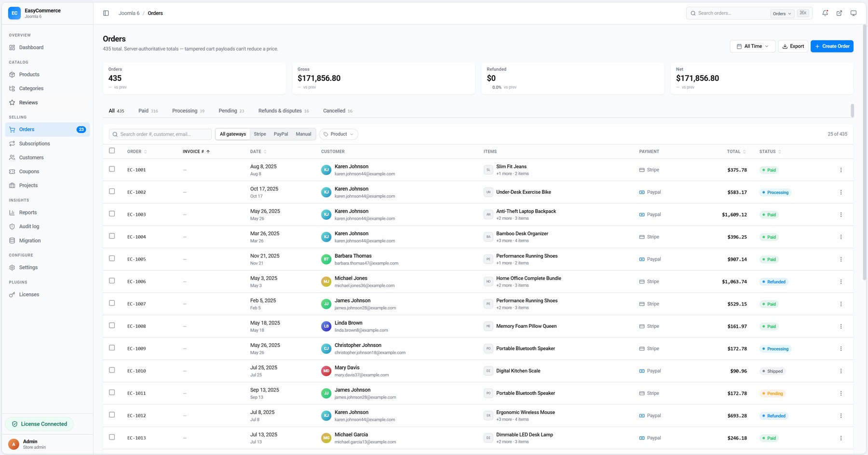
Task: Check the box for order EC-1008
Action: [x=112, y=326]
